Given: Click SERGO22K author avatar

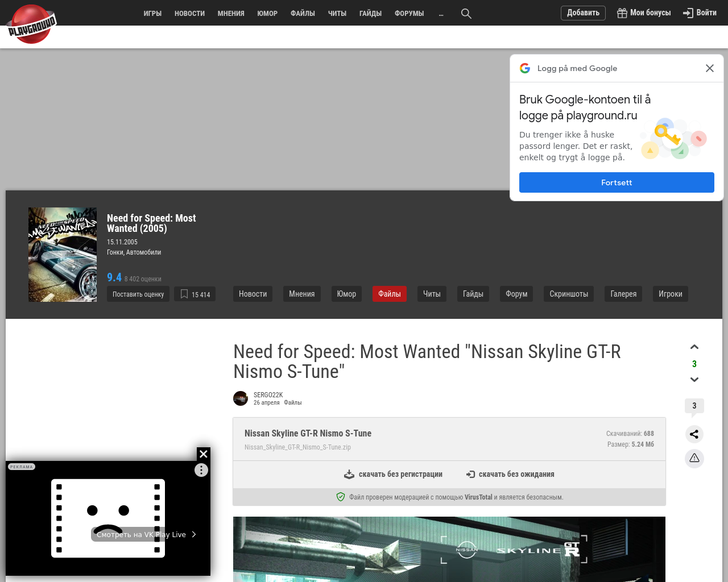Looking at the screenshot, I should 241,398.
